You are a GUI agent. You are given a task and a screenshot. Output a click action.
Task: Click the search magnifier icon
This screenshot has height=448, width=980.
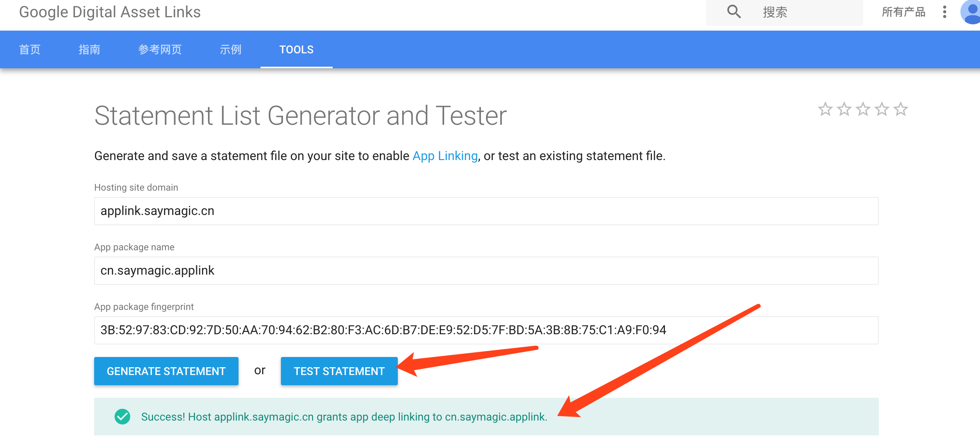(734, 12)
